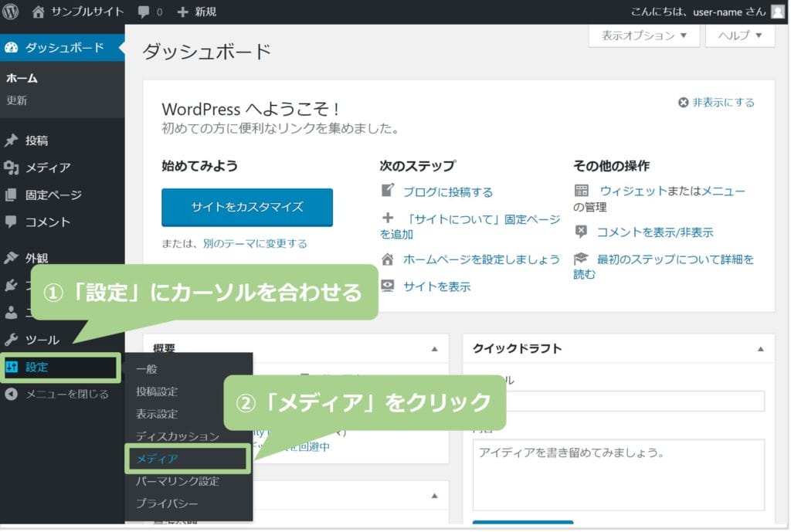Click the 別のテーマに変更する link
This screenshot has width=791, height=532.
(x=255, y=243)
